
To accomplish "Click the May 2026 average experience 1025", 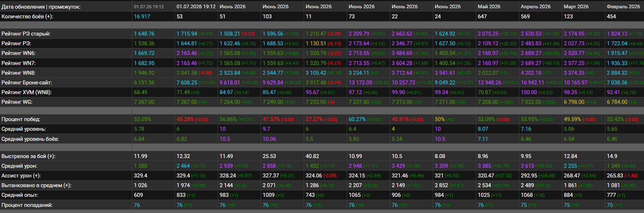I will click(x=484, y=195).
